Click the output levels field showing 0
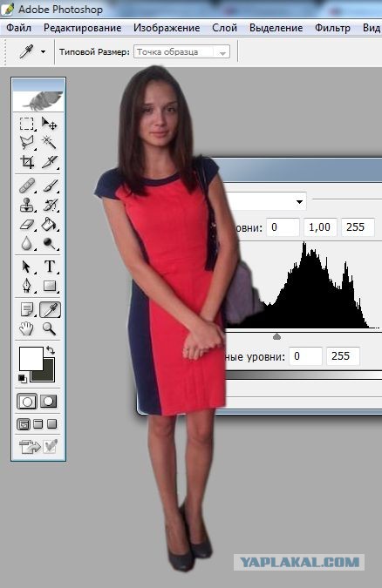 pos(305,356)
